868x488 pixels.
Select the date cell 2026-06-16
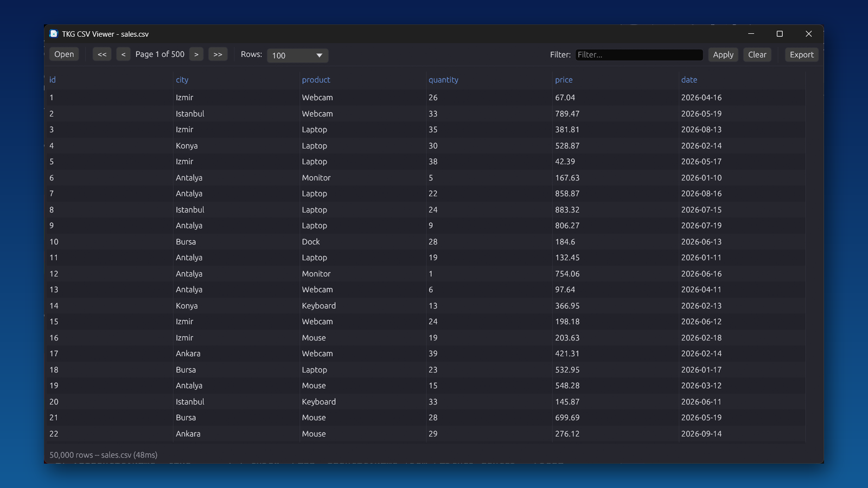tap(701, 274)
